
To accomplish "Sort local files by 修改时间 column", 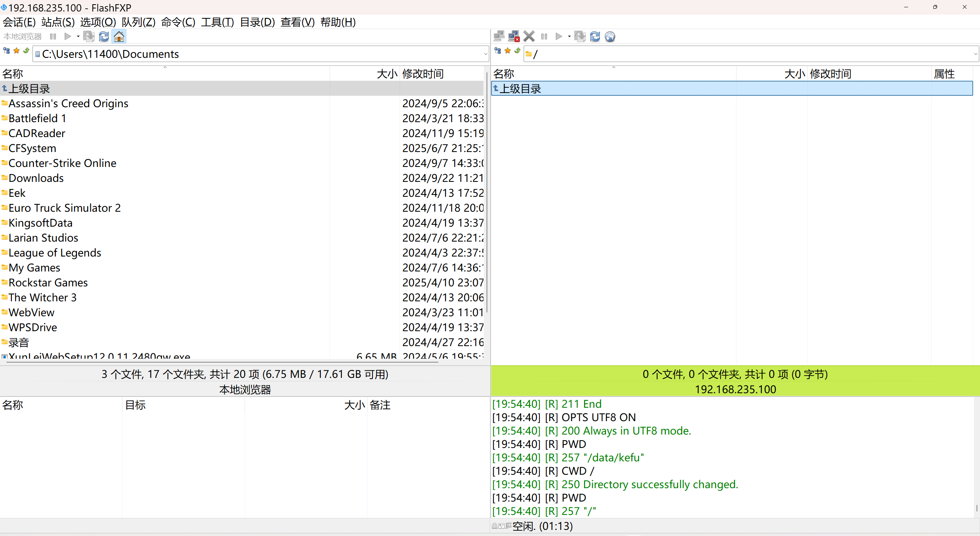I will coord(423,74).
